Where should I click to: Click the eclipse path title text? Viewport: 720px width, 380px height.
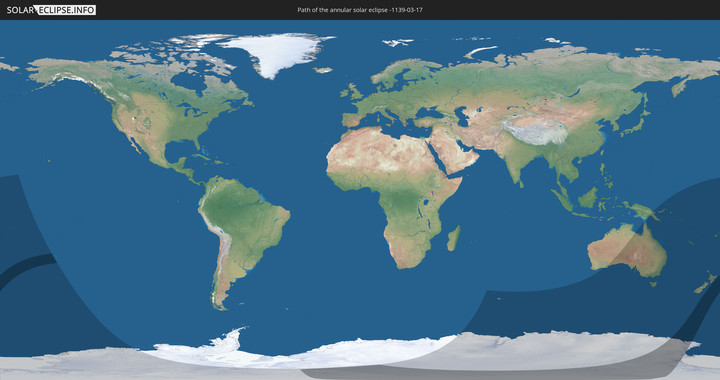pyautogui.click(x=360, y=10)
